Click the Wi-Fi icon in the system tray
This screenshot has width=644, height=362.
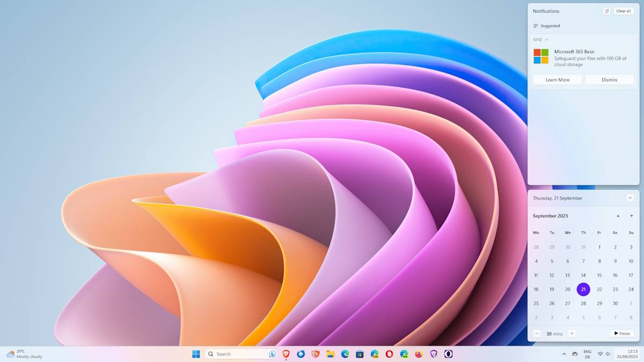tap(601, 354)
